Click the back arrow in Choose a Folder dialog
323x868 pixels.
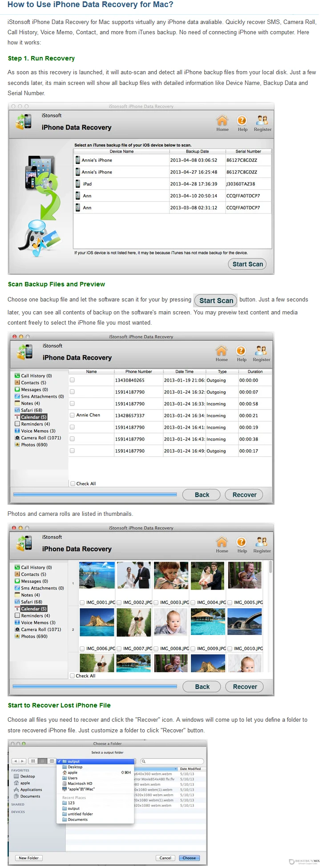click(15, 761)
